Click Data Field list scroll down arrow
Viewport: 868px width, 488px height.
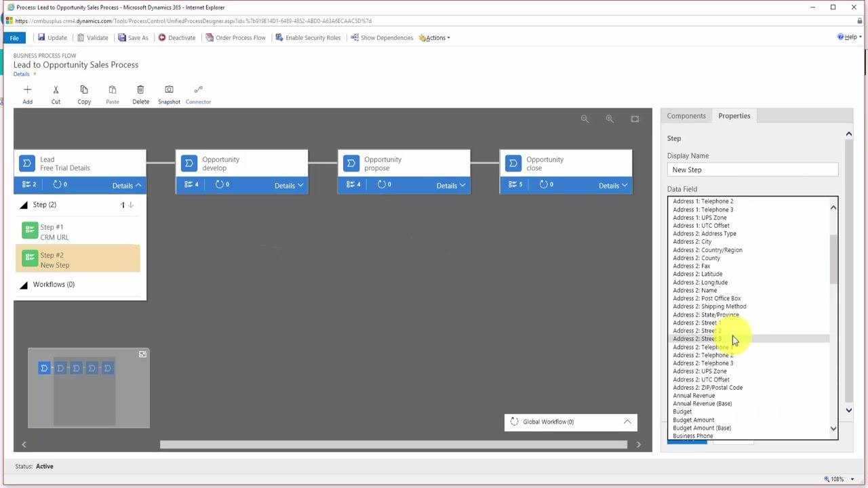pyautogui.click(x=833, y=428)
